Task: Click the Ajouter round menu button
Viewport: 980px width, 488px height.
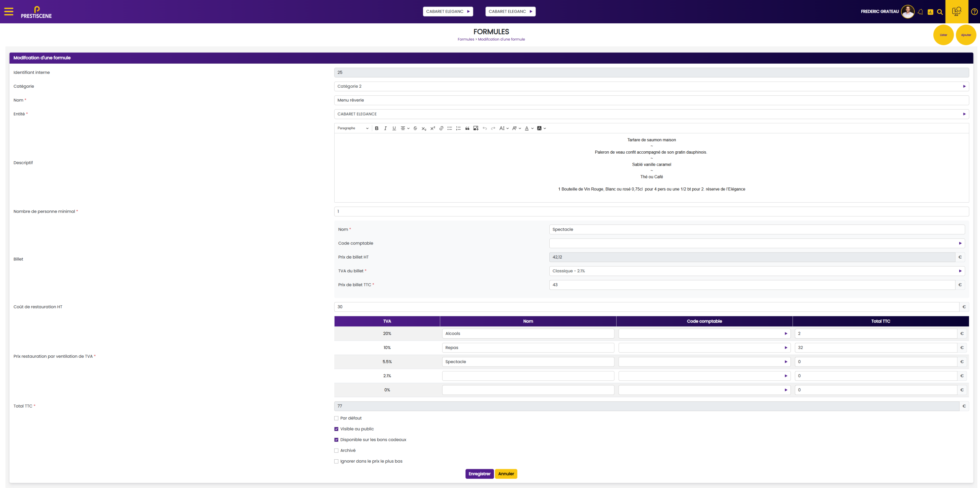Action: 966,35
